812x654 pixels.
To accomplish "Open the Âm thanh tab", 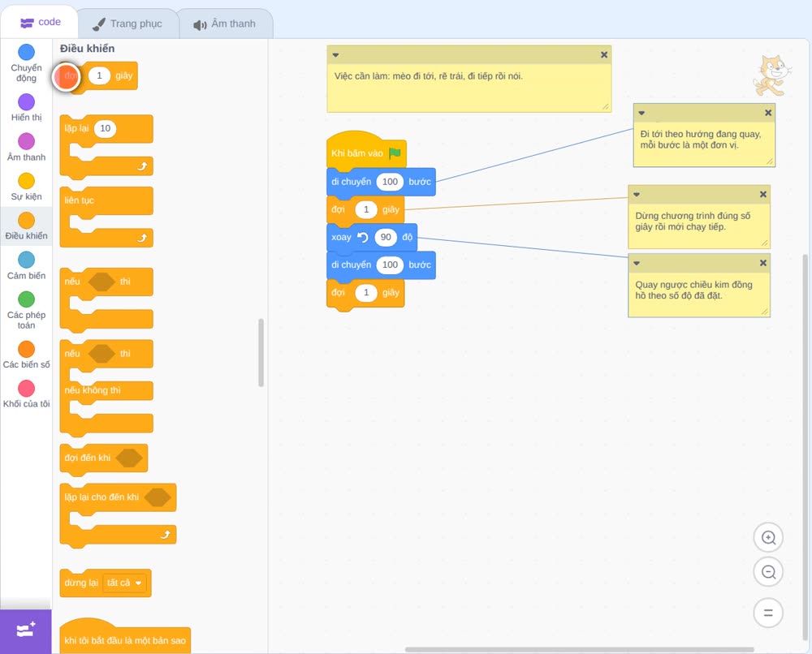I will coord(225,24).
